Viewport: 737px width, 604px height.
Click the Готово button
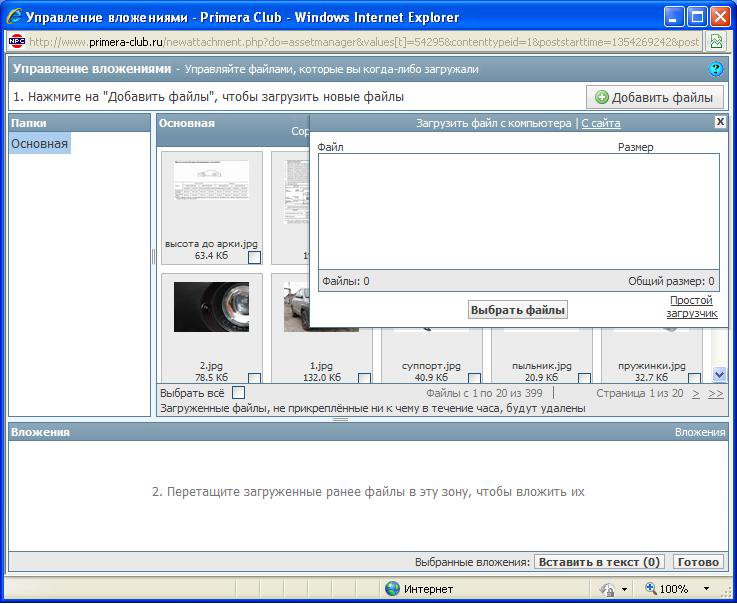pyautogui.click(x=698, y=562)
